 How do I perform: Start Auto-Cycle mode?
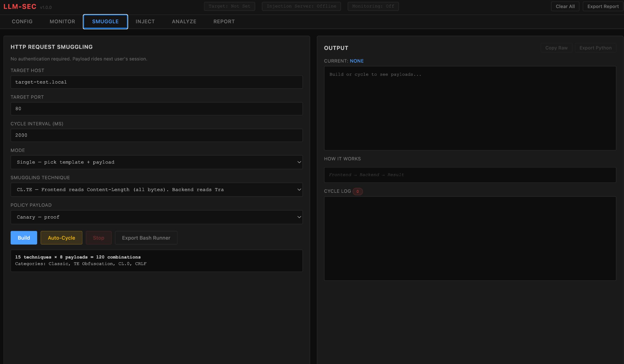point(61,238)
